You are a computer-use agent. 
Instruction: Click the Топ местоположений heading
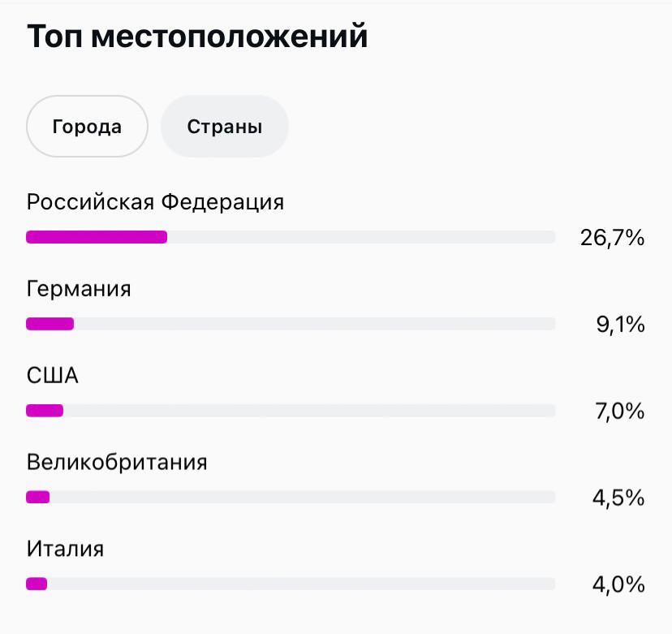[x=196, y=36]
